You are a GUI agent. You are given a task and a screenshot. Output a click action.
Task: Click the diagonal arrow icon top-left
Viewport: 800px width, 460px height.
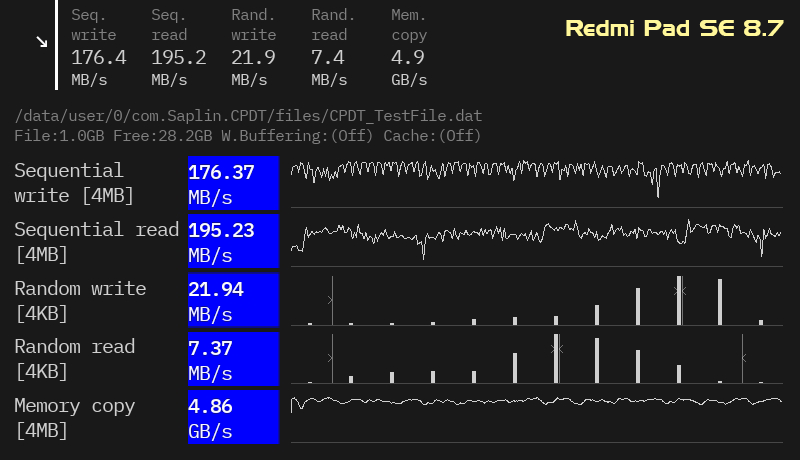(x=42, y=42)
